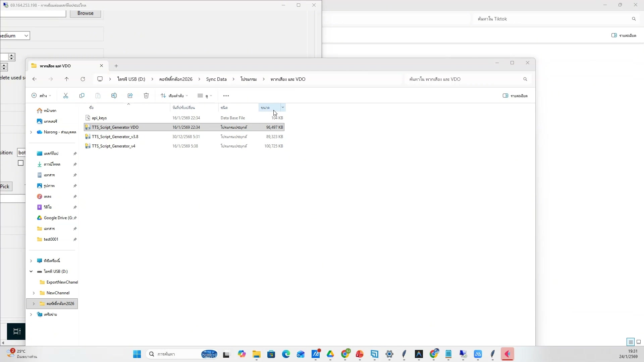
Task: Click the Copy icon in Explorer toolbar
Action: pos(82,96)
